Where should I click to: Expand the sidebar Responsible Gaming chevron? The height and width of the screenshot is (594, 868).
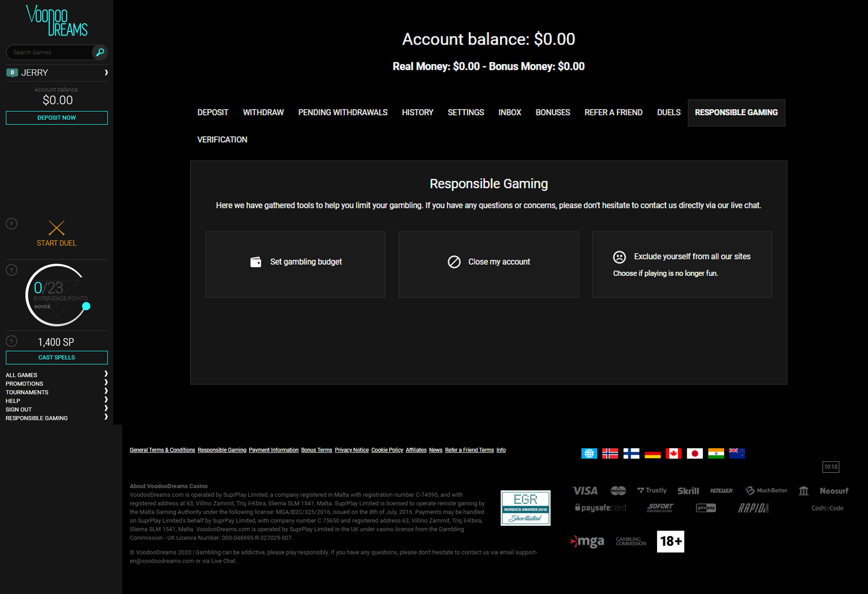[106, 417]
